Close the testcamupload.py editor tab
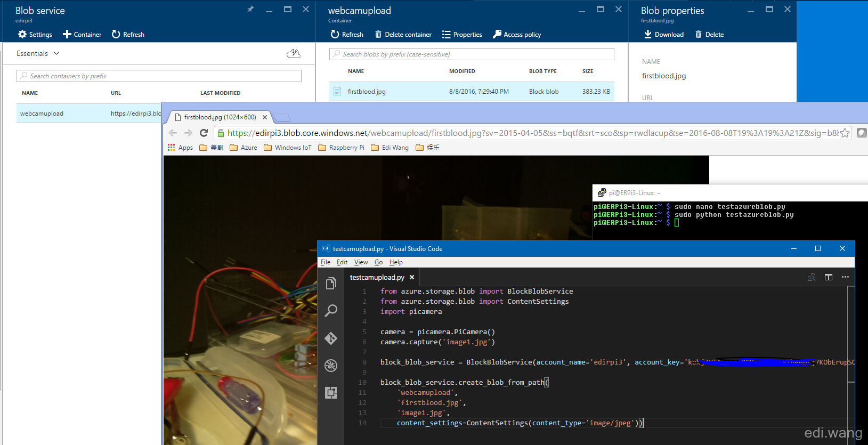This screenshot has width=868, height=445. pyautogui.click(x=412, y=277)
